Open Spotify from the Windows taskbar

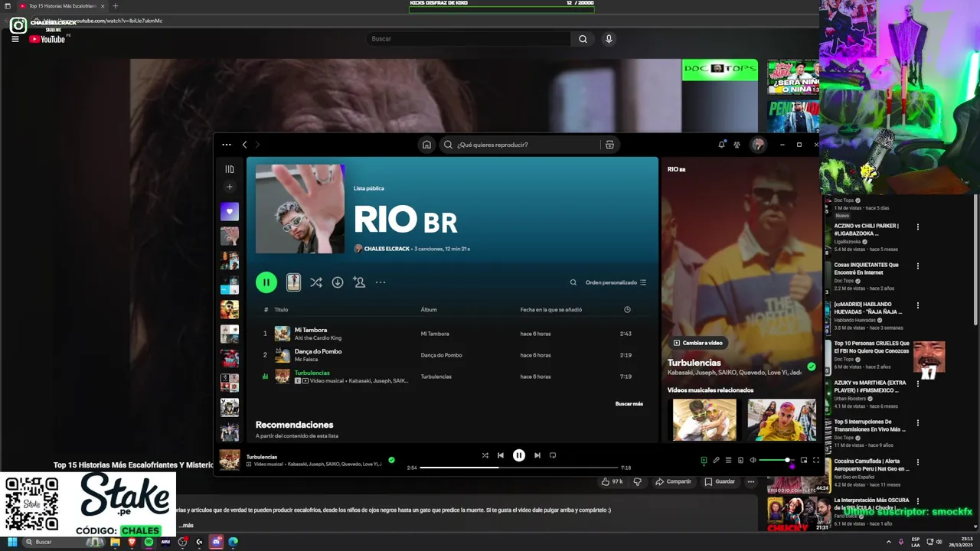pyautogui.click(x=149, y=542)
